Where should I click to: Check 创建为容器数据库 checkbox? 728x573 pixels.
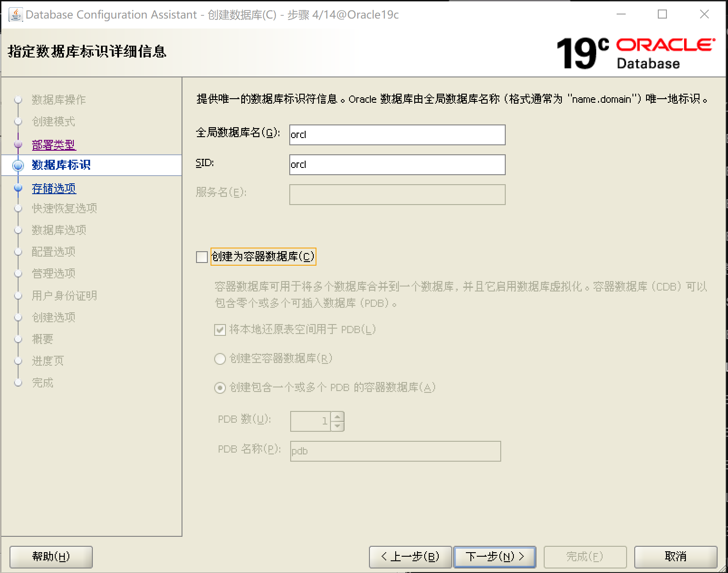(x=202, y=257)
